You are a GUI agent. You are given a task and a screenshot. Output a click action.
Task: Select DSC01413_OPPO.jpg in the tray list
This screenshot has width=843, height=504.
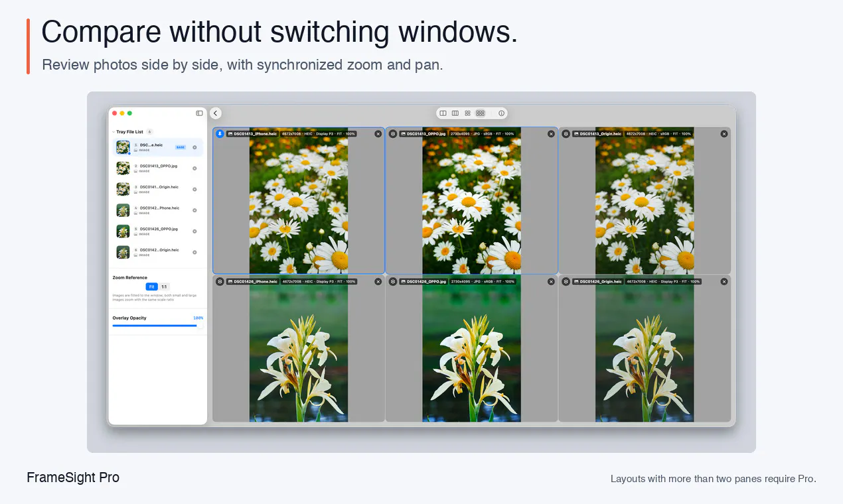[x=157, y=168]
